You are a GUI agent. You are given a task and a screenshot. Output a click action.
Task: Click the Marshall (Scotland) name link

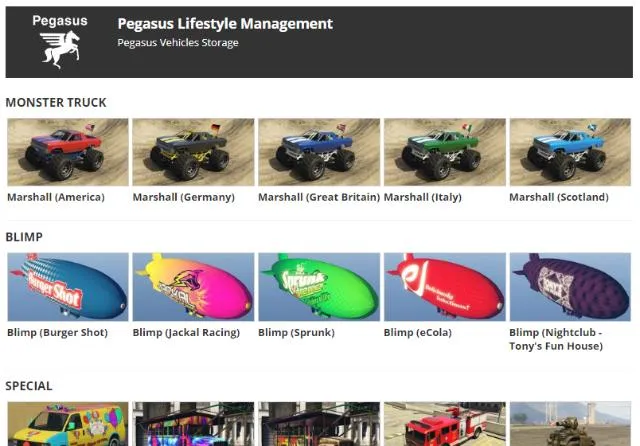pyautogui.click(x=559, y=197)
